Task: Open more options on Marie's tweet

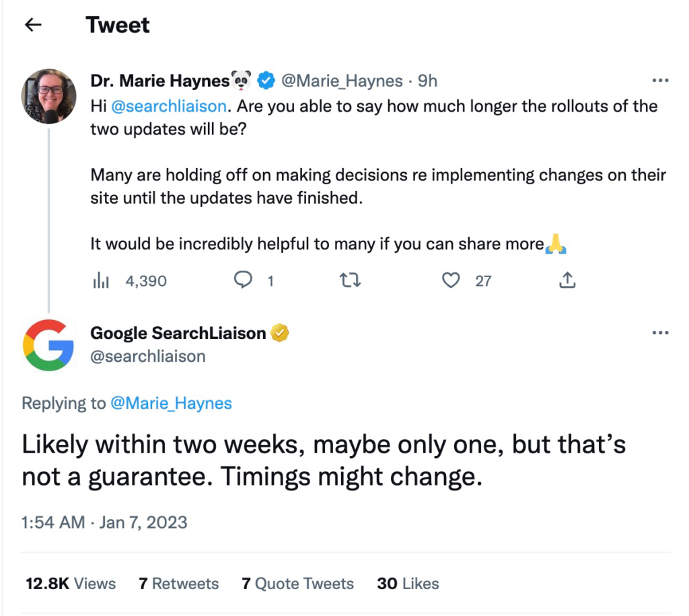Action: tap(661, 81)
